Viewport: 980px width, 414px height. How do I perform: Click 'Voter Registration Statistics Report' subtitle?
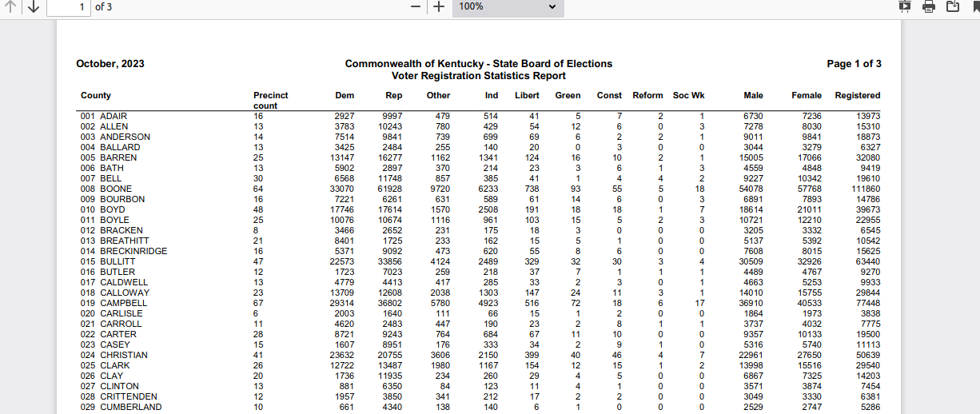[479, 76]
